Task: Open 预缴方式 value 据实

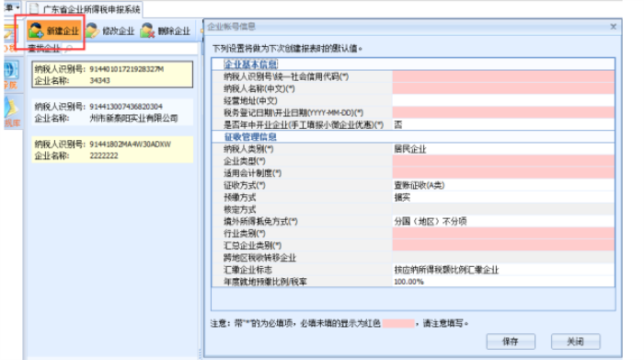Action: [503, 197]
